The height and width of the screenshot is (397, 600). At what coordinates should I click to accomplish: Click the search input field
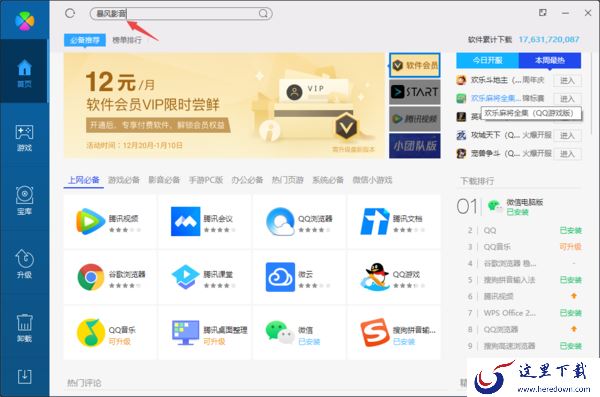pyautogui.click(x=181, y=14)
